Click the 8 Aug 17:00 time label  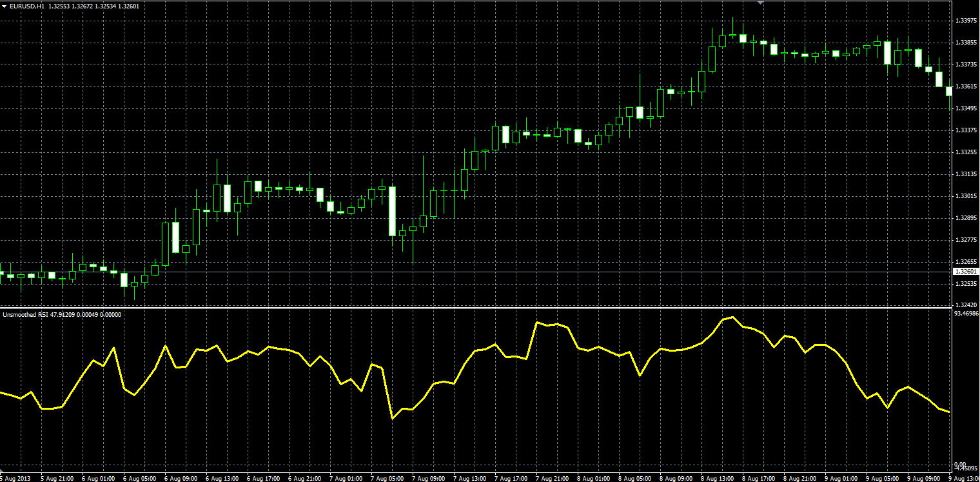pyautogui.click(x=758, y=478)
